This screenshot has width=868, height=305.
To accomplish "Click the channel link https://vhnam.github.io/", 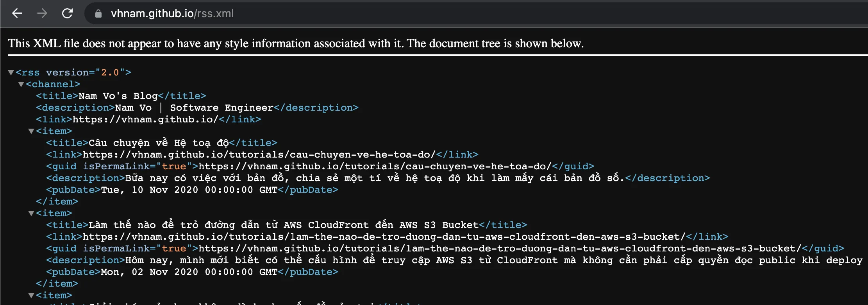I will click(145, 120).
